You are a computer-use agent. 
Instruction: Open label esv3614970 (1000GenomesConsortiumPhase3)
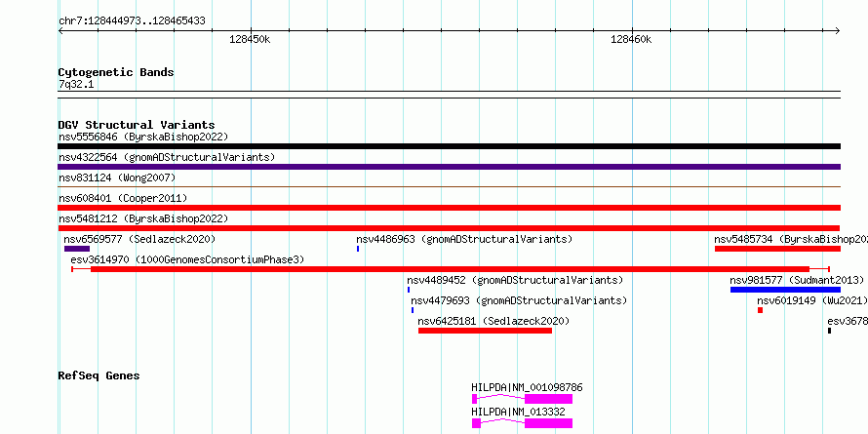187,259
